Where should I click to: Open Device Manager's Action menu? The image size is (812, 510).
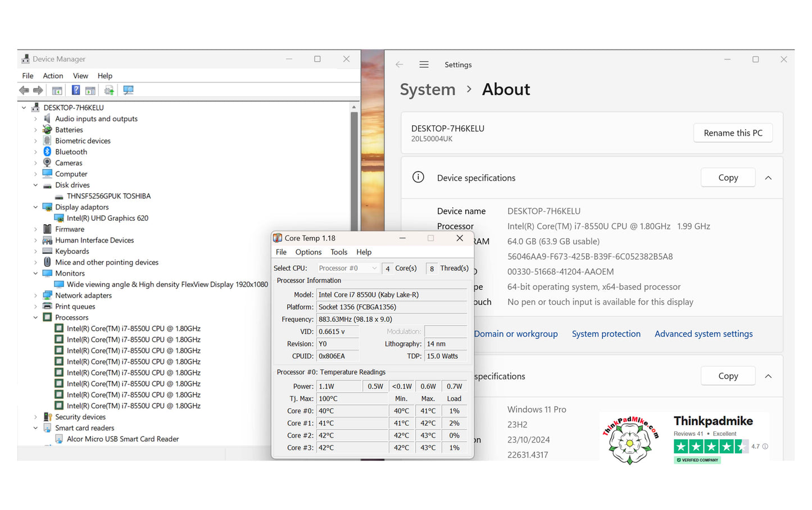(53, 76)
